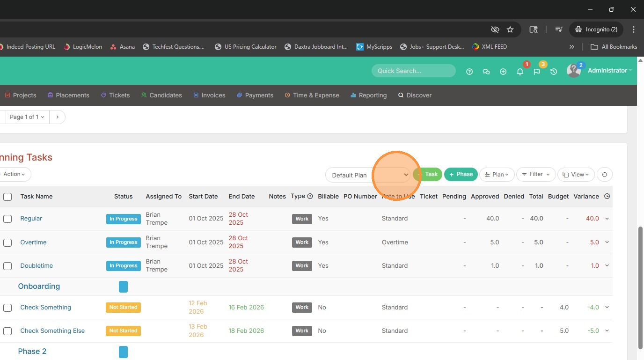The image size is (644, 360).
Task: Check the box for the Doubletime task
Action: click(x=7, y=266)
